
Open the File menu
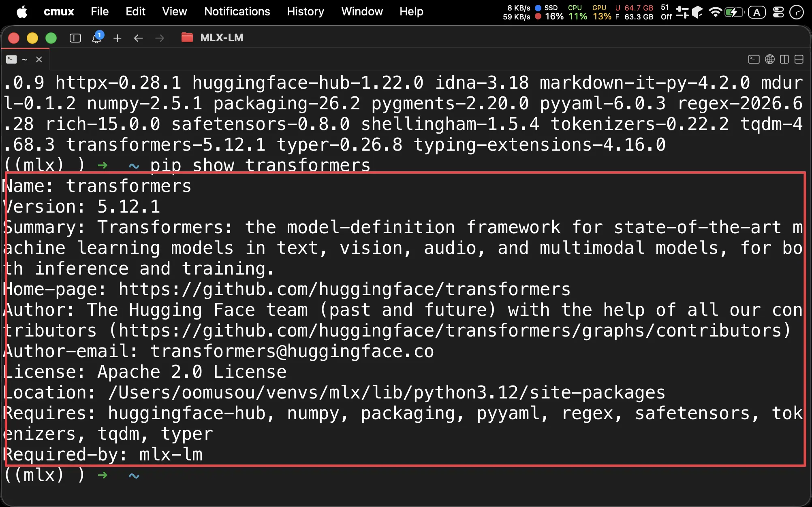tap(100, 12)
